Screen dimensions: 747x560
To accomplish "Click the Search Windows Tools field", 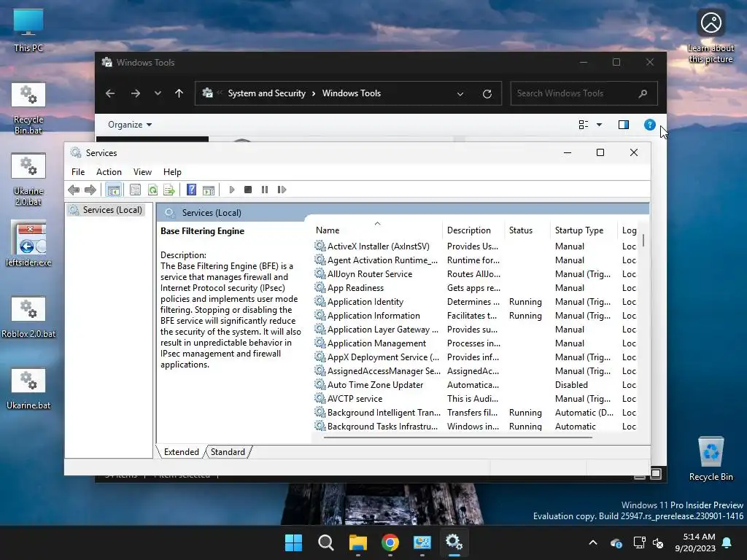I will 584,93.
